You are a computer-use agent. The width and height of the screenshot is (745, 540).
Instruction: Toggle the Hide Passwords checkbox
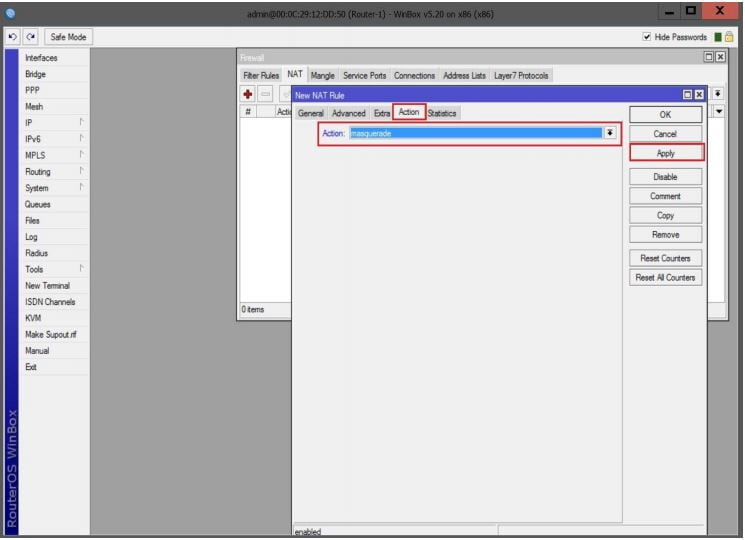coord(648,37)
